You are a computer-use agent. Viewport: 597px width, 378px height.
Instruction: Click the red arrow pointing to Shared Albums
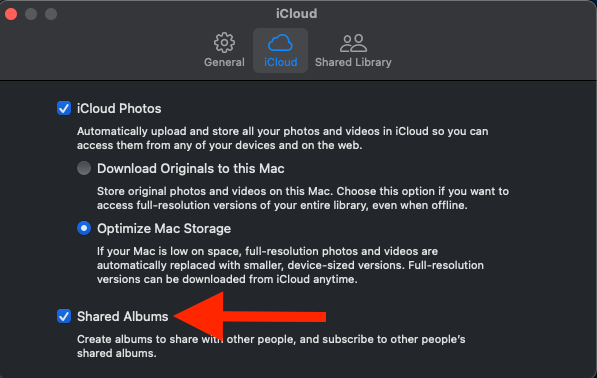(249, 316)
